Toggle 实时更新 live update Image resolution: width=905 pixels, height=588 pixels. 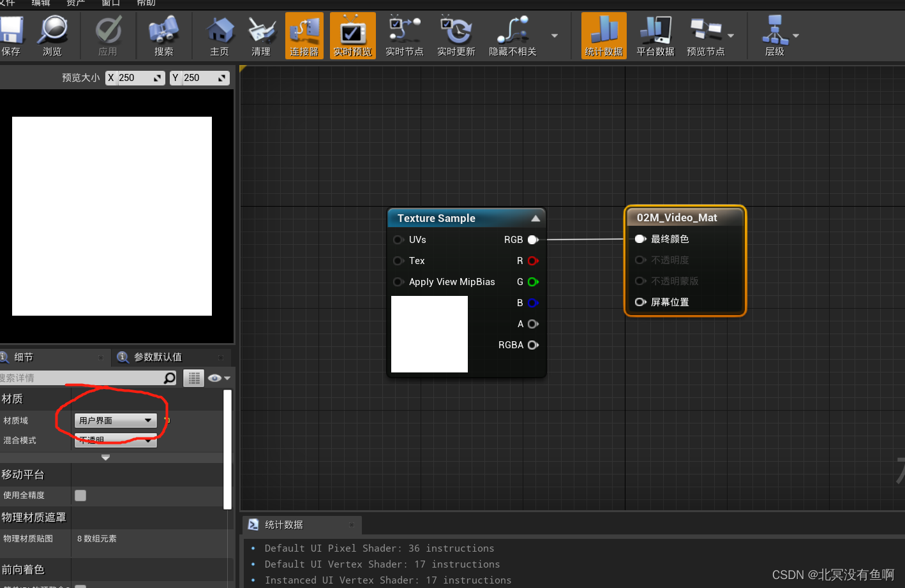coord(456,36)
